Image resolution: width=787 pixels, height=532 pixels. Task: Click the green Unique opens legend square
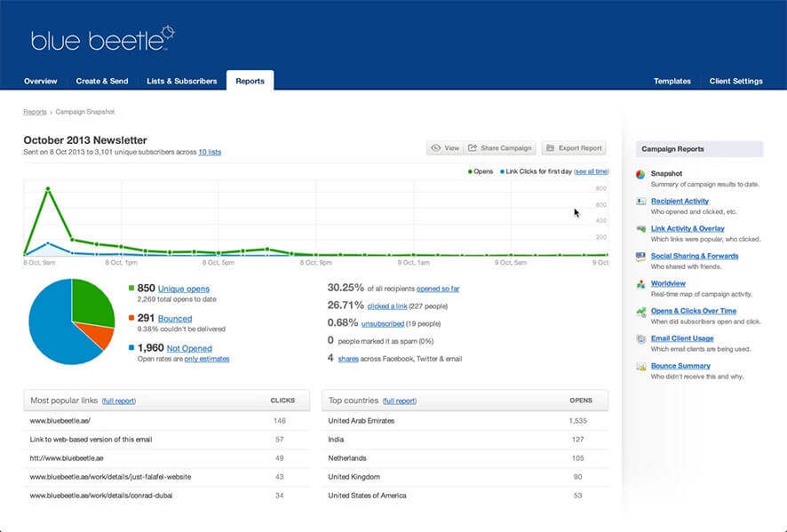click(x=131, y=288)
